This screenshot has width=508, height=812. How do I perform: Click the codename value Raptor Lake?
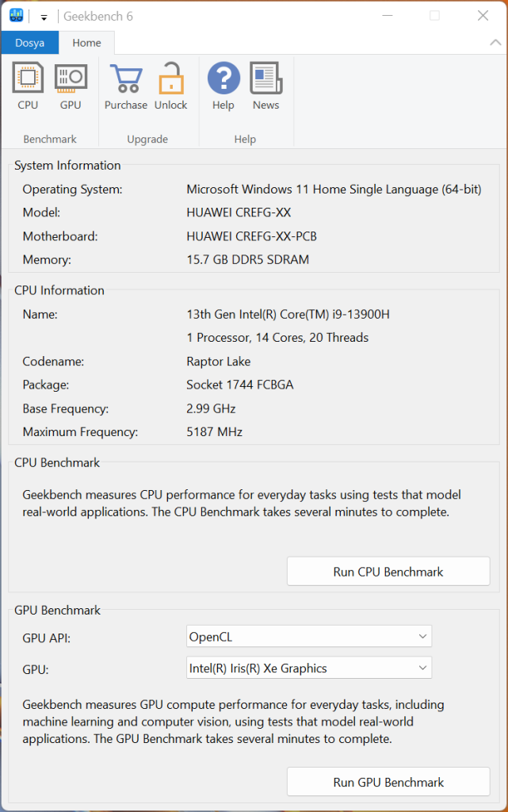pyautogui.click(x=218, y=362)
